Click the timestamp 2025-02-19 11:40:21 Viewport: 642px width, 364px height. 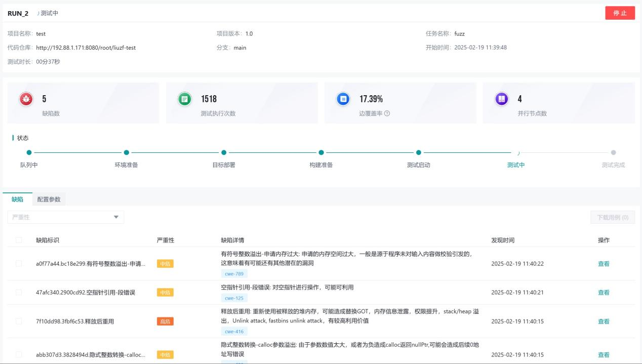click(x=517, y=293)
